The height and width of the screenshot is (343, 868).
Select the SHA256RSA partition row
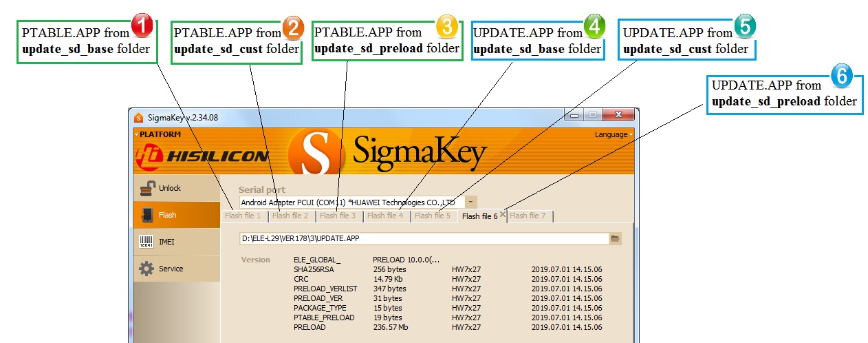point(447,269)
